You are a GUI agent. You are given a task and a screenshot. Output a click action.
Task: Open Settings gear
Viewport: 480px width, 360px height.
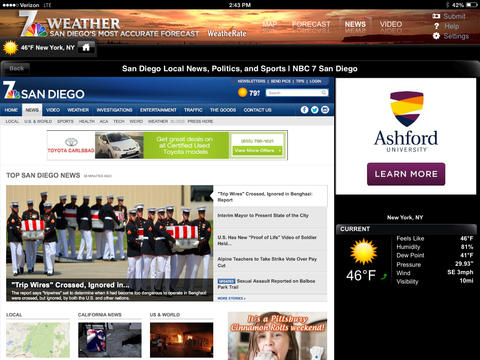(x=436, y=36)
